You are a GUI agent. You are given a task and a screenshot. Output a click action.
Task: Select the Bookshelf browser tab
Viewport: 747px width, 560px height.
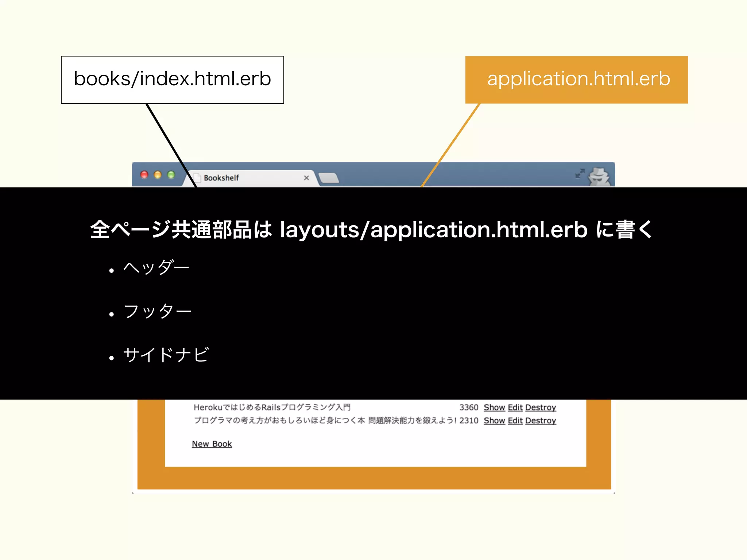click(x=252, y=178)
